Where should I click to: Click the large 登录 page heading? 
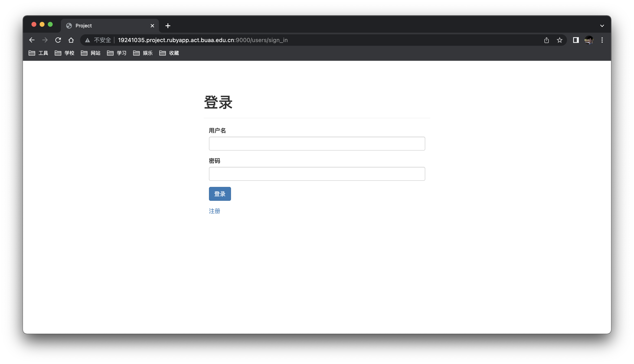pyautogui.click(x=218, y=103)
